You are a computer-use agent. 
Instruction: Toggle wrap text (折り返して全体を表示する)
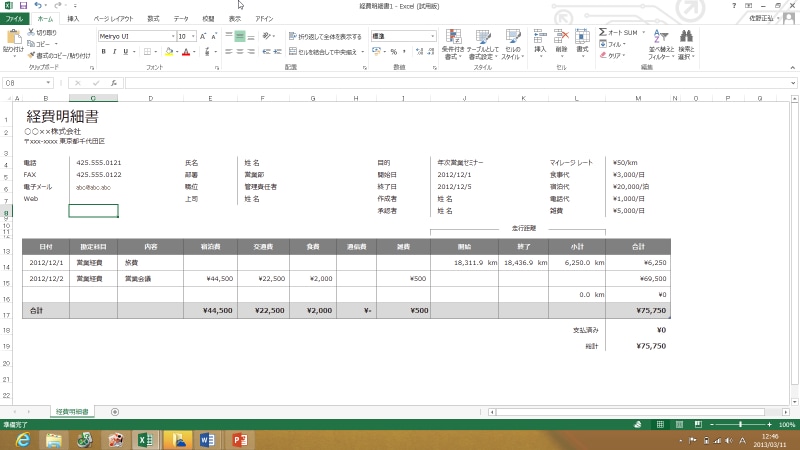[325, 36]
